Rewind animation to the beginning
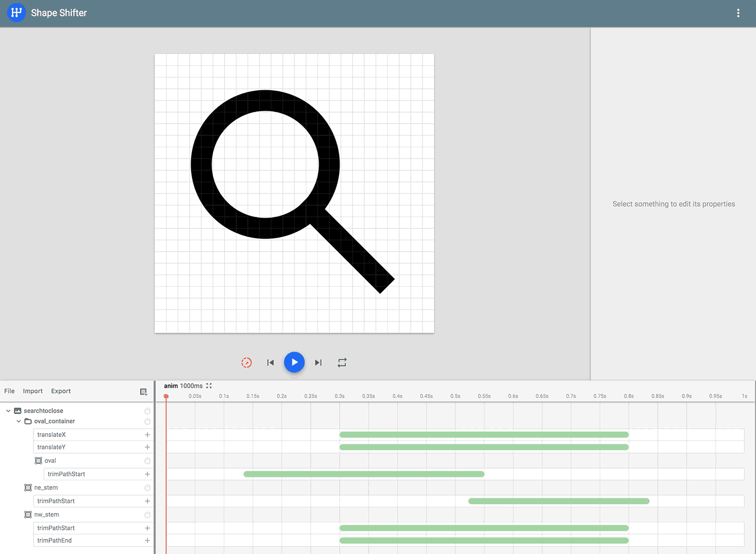 [270, 363]
